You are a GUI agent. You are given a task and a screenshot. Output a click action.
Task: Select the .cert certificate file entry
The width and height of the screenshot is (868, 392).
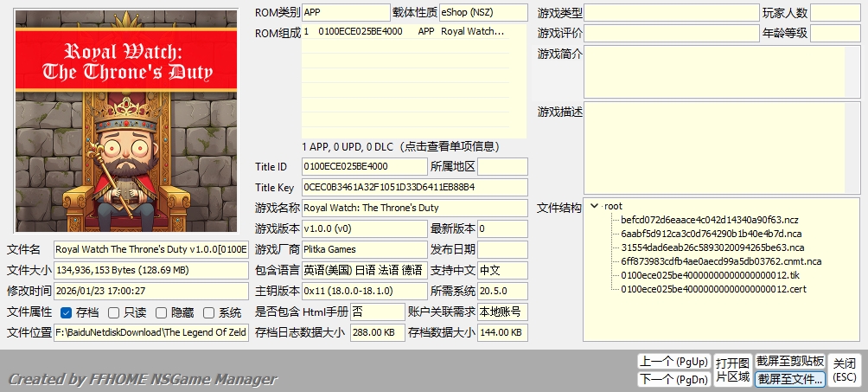(713, 289)
